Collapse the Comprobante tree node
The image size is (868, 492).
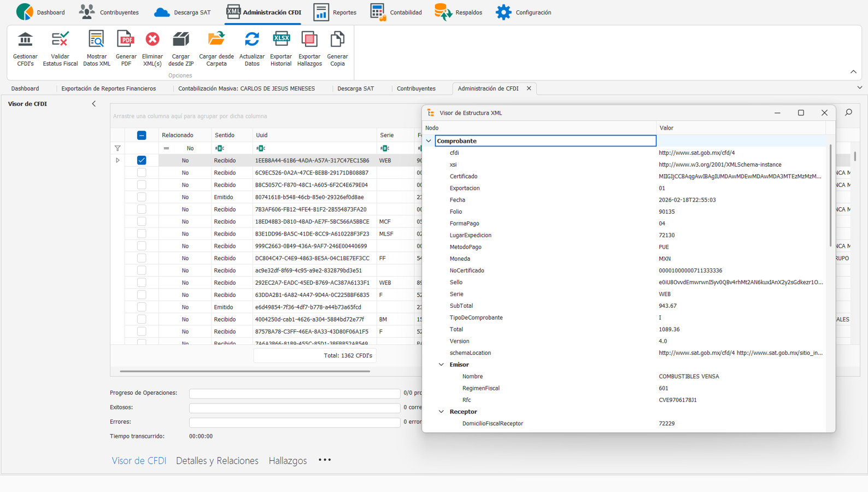pos(429,141)
